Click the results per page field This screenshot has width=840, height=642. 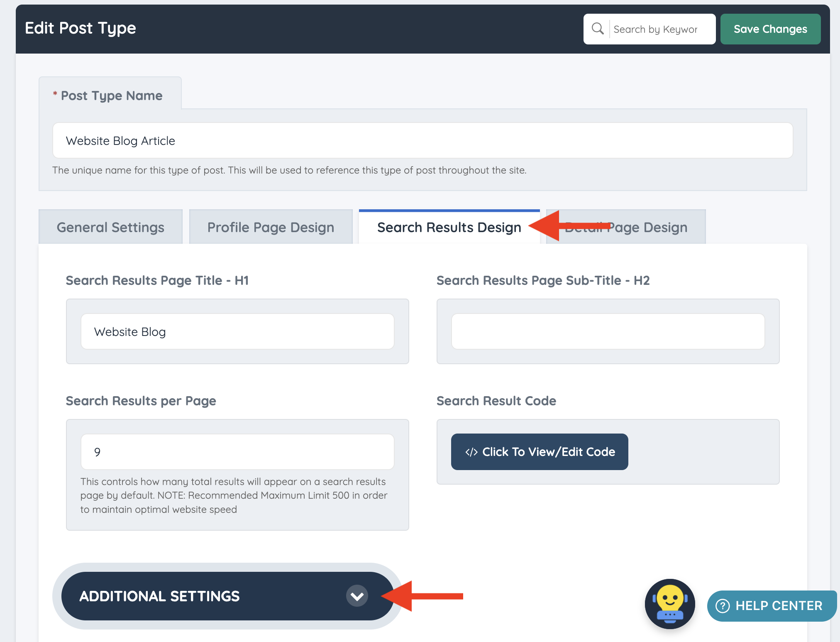coord(237,452)
